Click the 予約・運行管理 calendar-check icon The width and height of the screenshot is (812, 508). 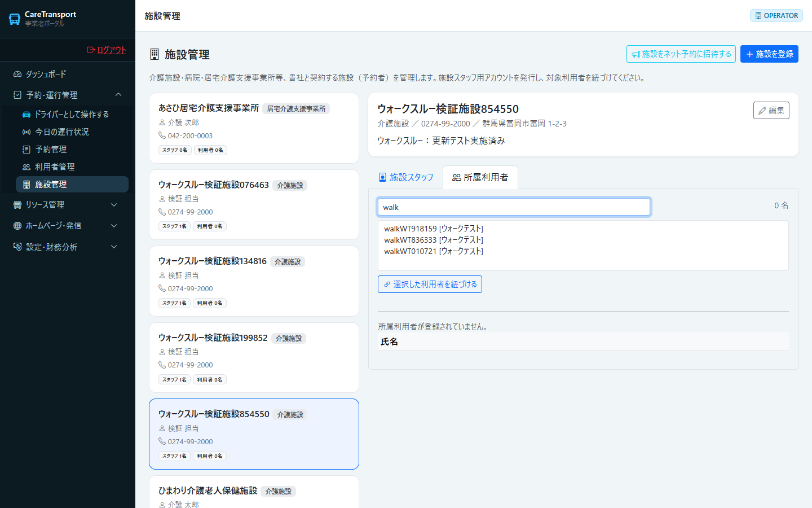pos(17,95)
